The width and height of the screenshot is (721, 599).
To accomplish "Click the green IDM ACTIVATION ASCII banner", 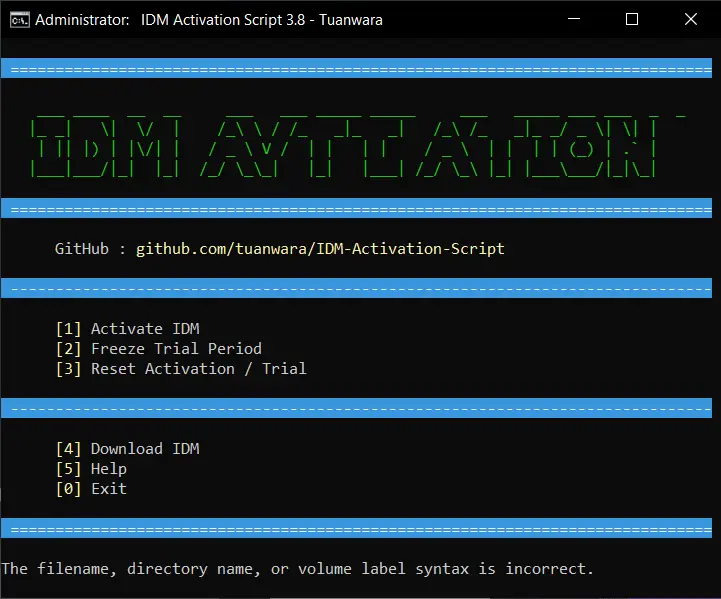I will pos(359,146).
